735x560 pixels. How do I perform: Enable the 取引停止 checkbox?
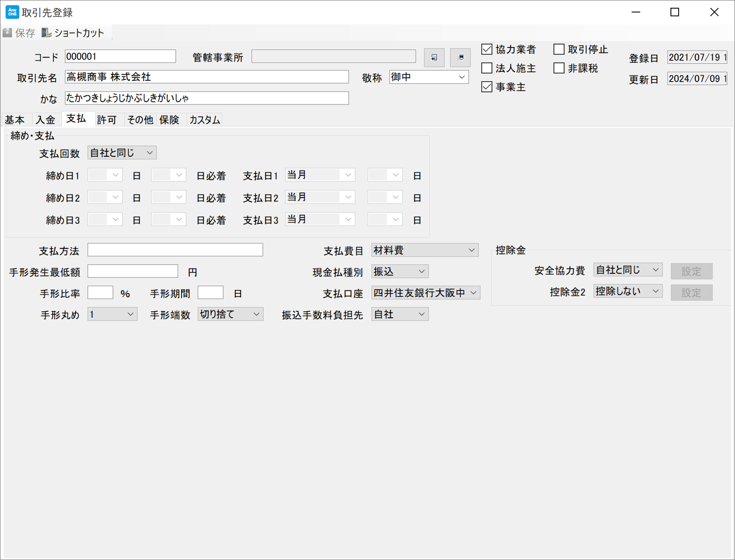559,50
